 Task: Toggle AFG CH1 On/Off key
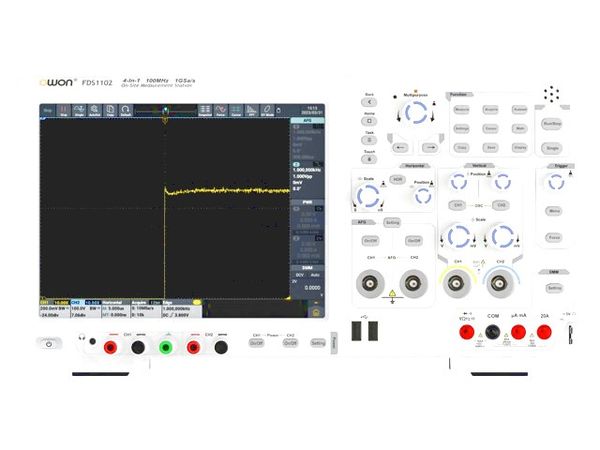pos(370,241)
